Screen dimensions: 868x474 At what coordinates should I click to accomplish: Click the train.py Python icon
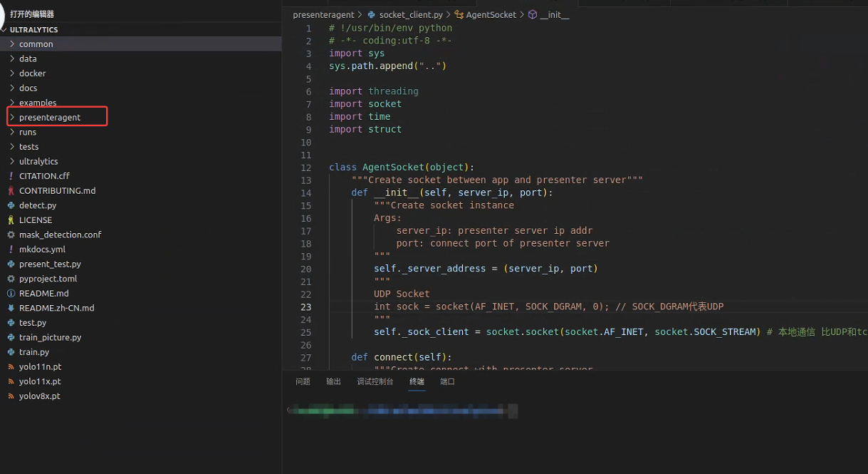click(x=11, y=352)
